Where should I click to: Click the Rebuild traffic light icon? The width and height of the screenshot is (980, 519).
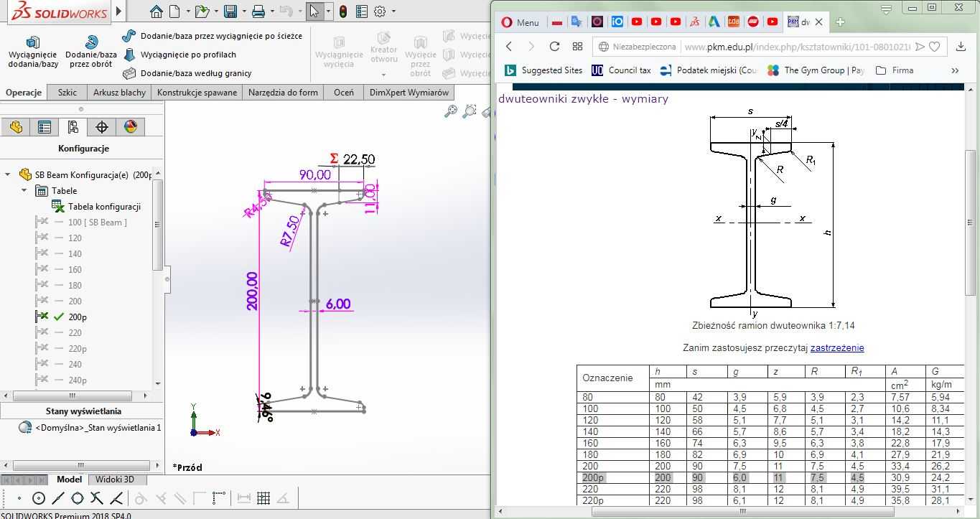pos(343,11)
